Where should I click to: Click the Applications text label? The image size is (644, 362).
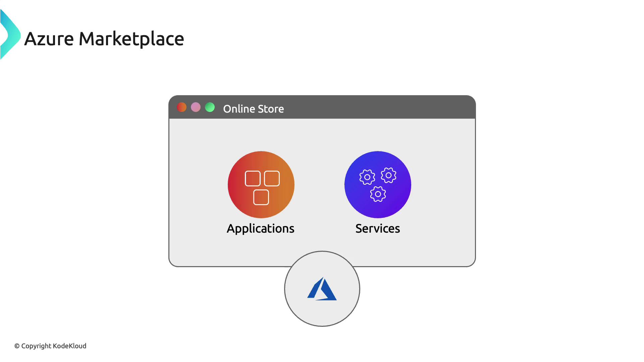(x=261, y=229)
